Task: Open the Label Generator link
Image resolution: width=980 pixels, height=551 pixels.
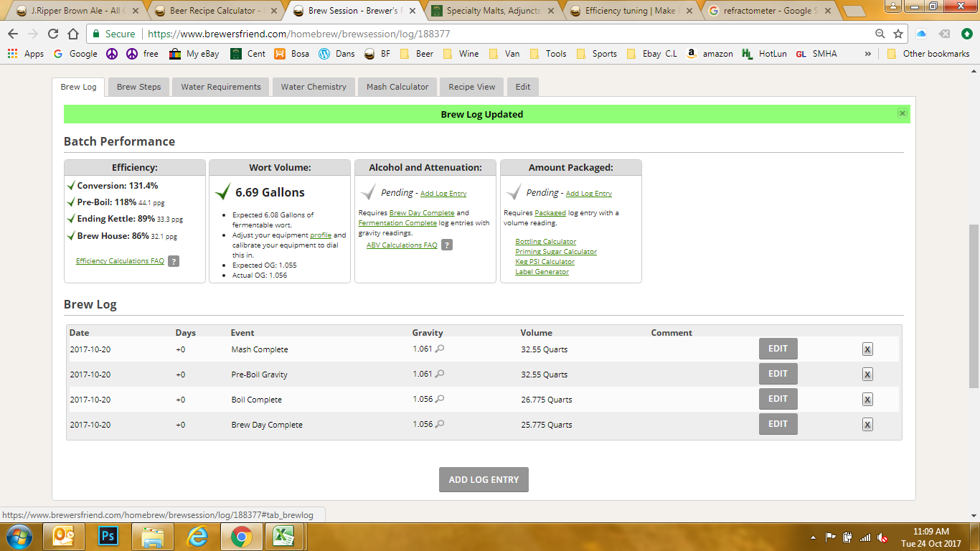Action: pyautogui.click(x=542, y=272)
